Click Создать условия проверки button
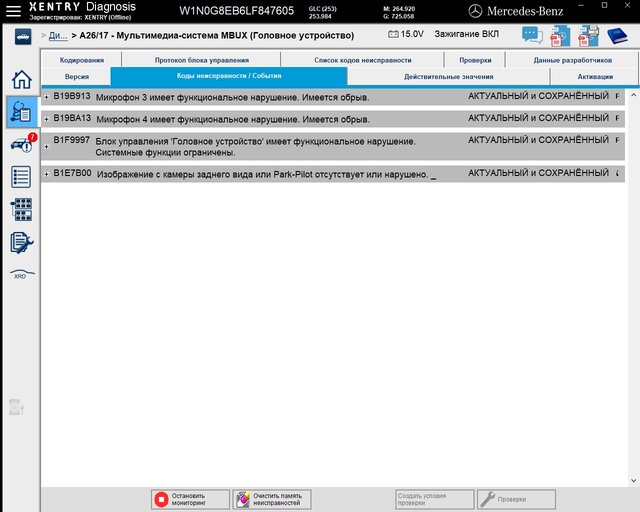The width and height of the screenshot is (640, 512). 434,499
